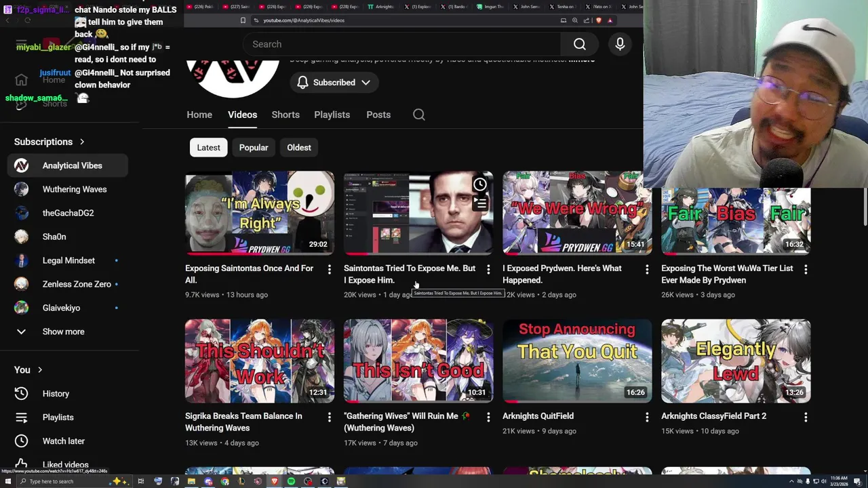The width and height of the screenshot is (868, 488).
Task: Start voice search with the microphone icon
Action: tap(620, 44)
